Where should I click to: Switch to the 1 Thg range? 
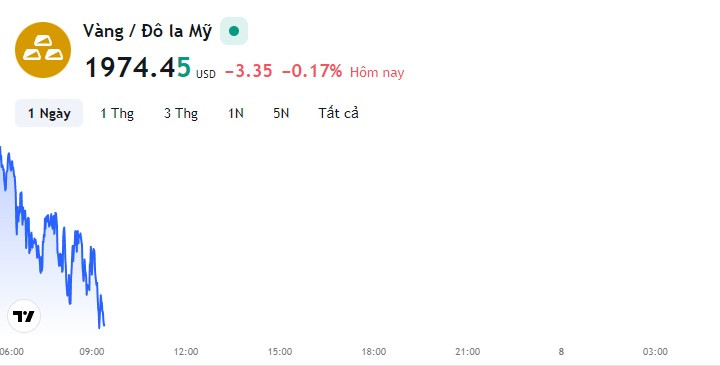point(117,113)
